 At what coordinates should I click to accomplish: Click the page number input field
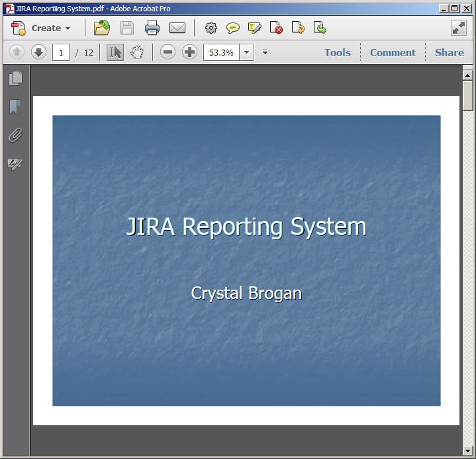61,52
